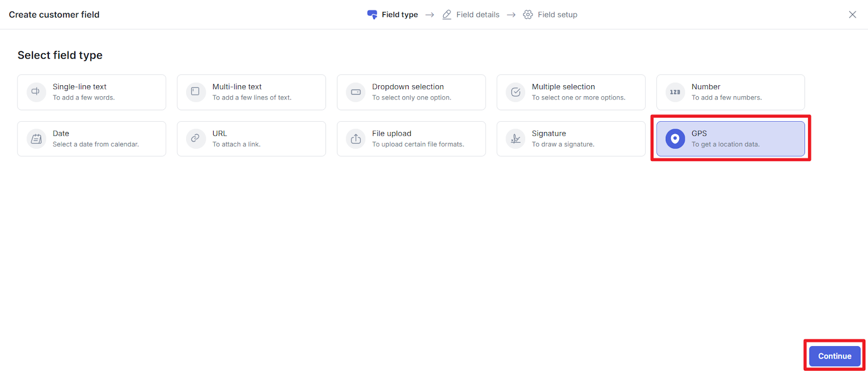The image size is (868, 371).
Task: Choose the Single-line text field type
Action: coord(91,92)
